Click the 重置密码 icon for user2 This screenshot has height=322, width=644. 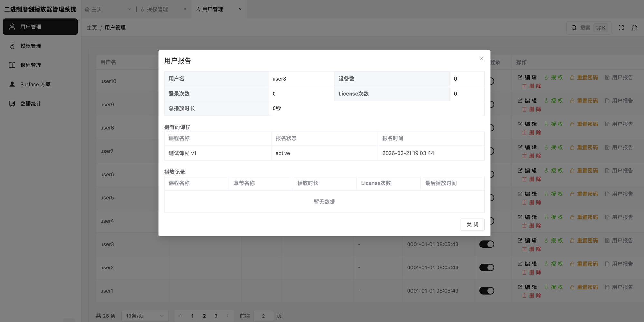click(584, 264)
